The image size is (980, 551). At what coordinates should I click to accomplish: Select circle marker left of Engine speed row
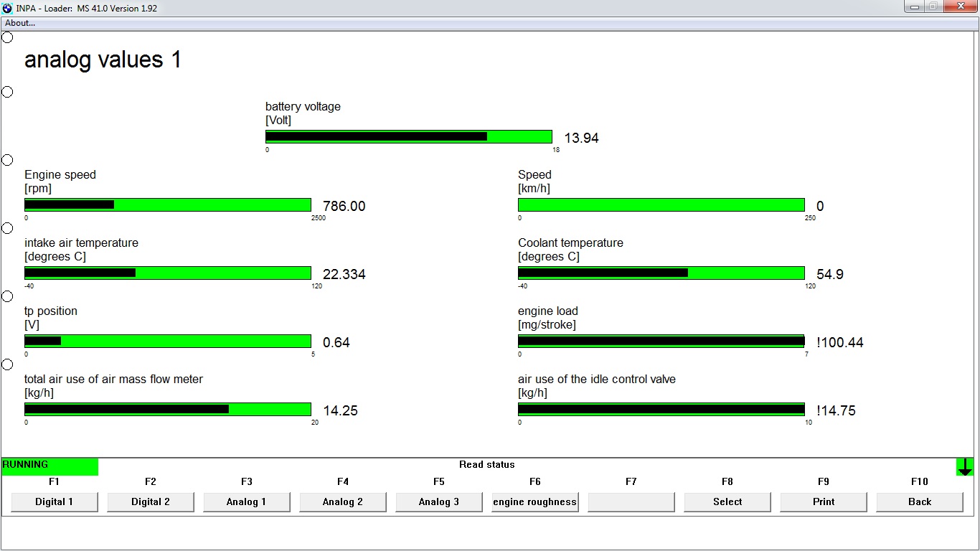pyautogui.click(x=7, y=160)
